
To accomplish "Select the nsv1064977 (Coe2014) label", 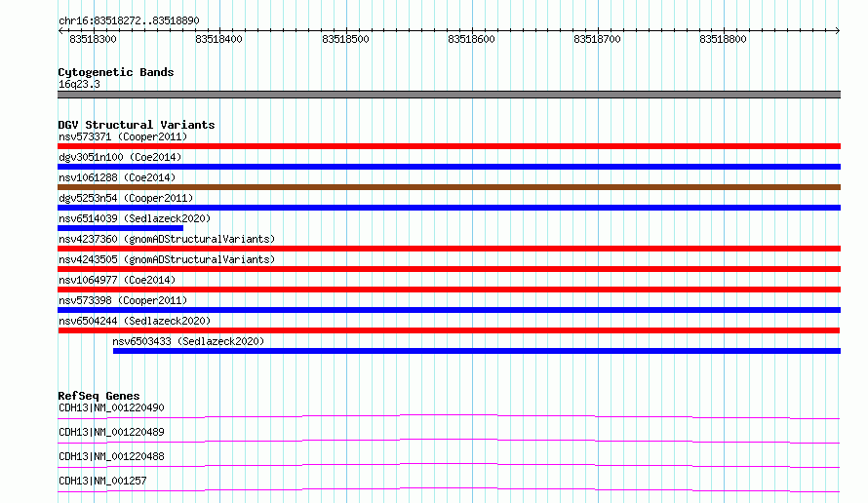I will [117, 280].
